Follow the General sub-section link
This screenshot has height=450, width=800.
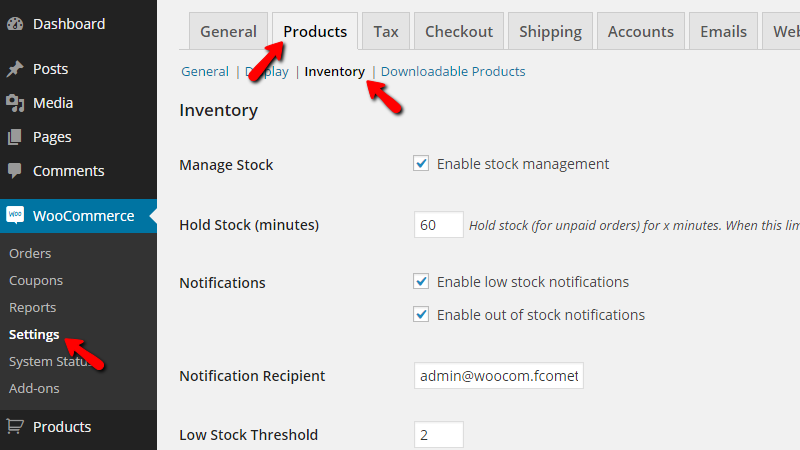pyautogui.click(x=205, y=71)
